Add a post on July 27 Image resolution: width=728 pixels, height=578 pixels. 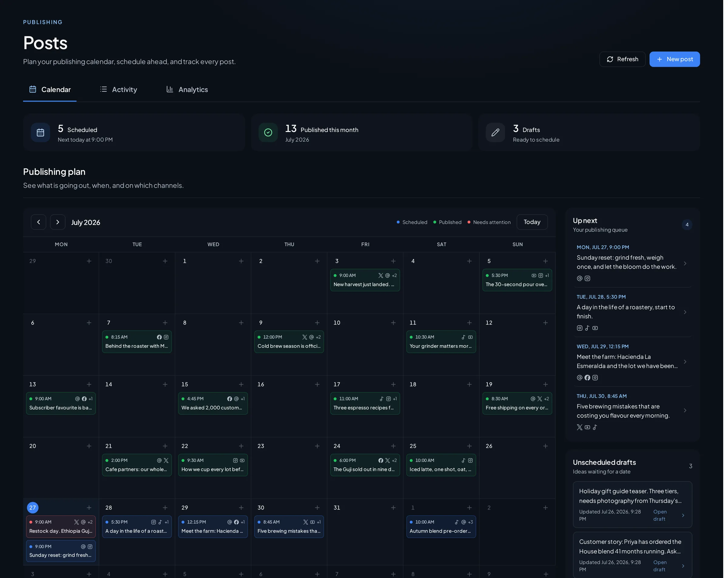point(89,508)
